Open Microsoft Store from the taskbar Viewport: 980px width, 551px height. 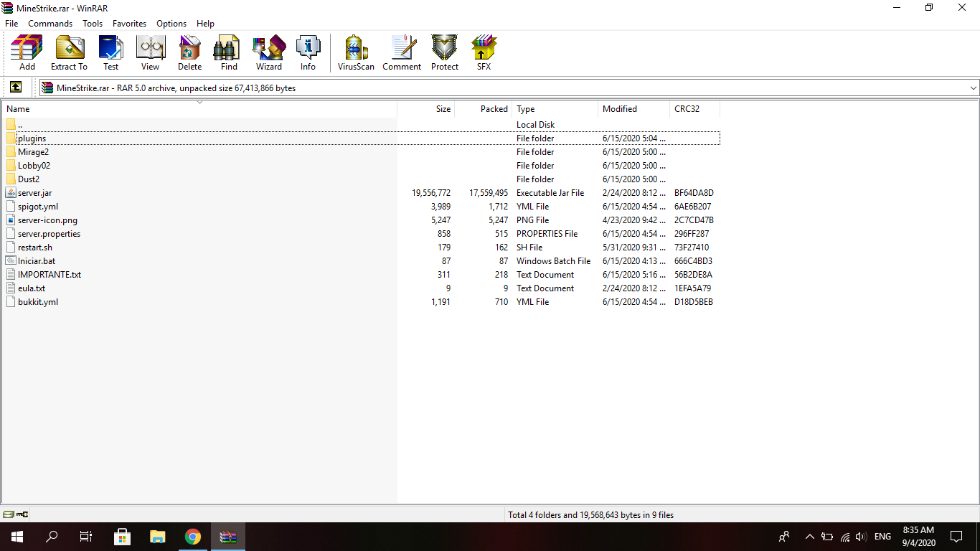[122, 537]
